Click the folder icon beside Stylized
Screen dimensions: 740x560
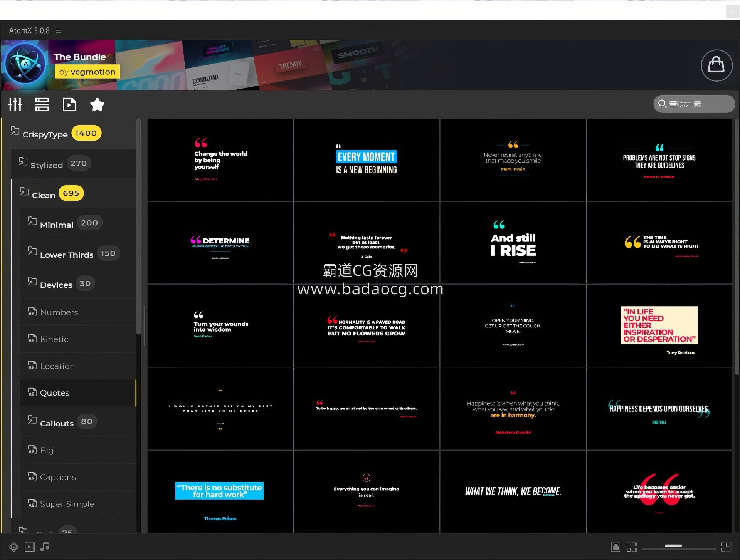click(x=23, y=161)
